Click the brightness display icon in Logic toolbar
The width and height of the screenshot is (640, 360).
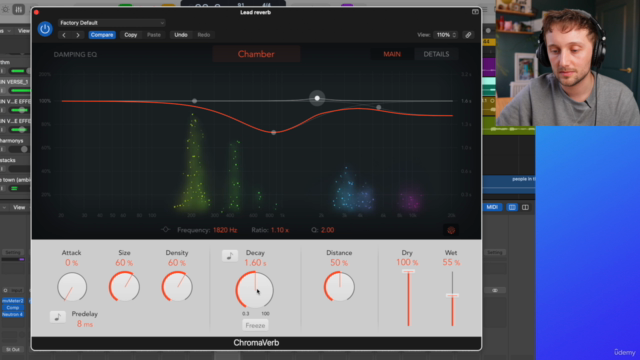5,9
